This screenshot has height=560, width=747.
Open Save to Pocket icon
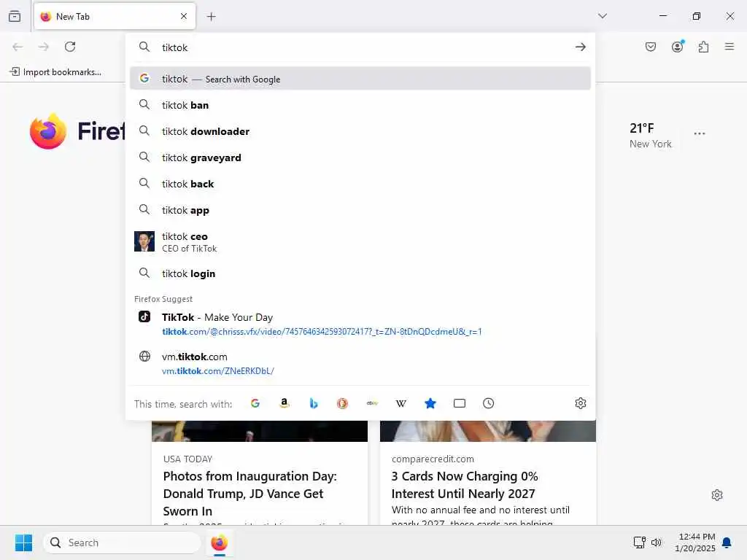651,47
